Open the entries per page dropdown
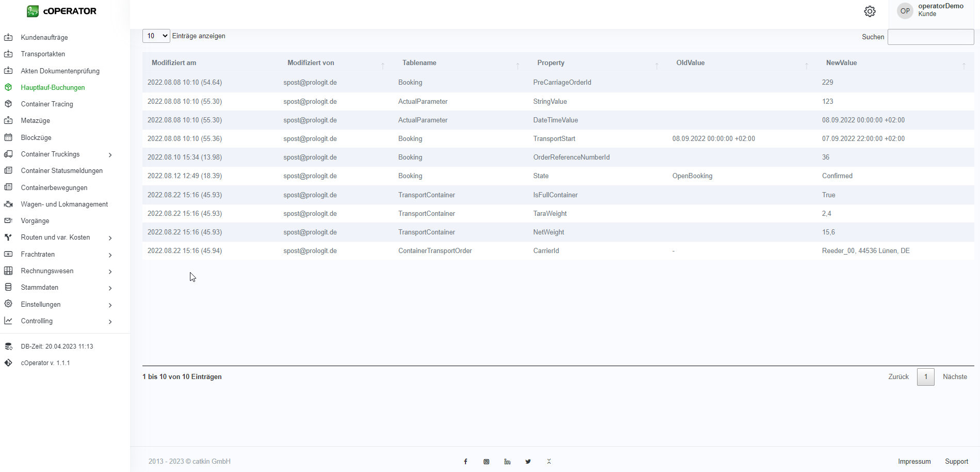 pyautogui.click(x=156, y=36)
